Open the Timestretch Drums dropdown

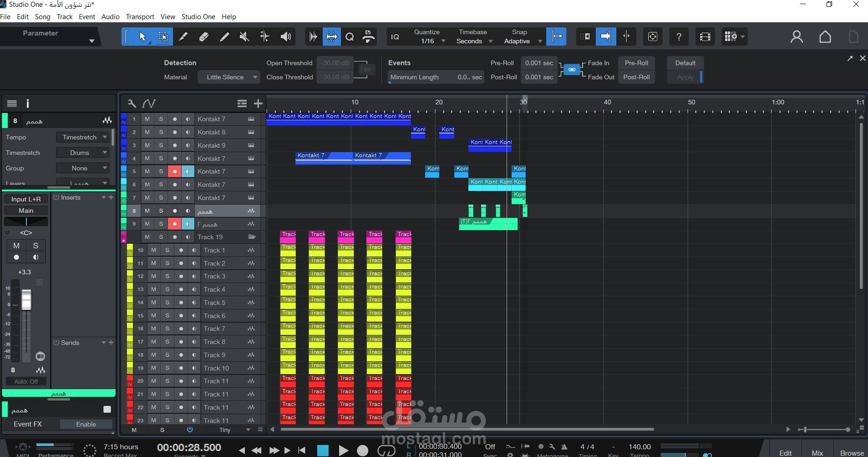tap(83, 153)
